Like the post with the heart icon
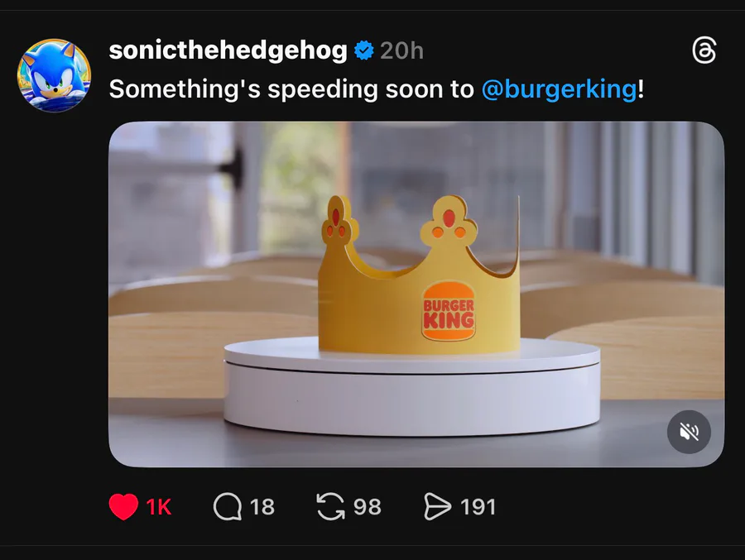The width and height of the screenshot is (745, 560). [x=123, y=506]
